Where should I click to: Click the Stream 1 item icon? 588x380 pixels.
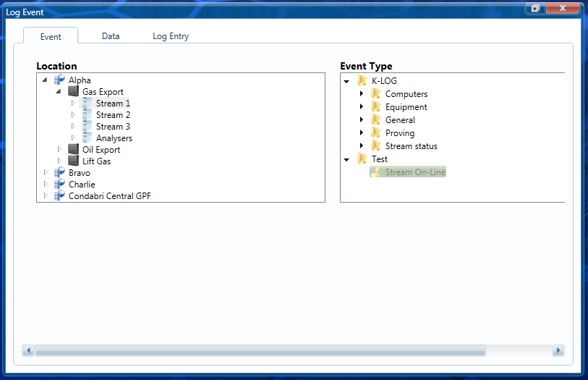click(x=87, y=103)
